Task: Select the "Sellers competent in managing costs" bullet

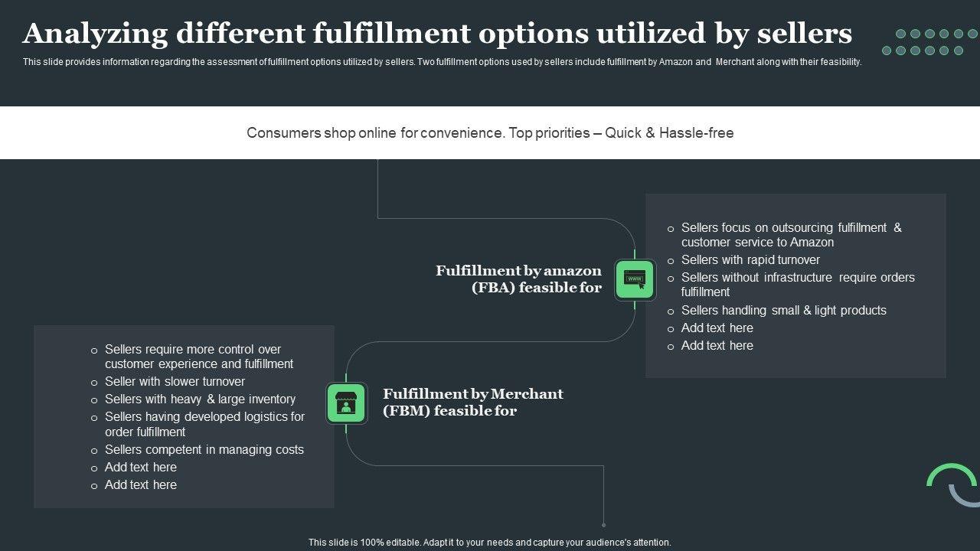Action: (204, 450)
